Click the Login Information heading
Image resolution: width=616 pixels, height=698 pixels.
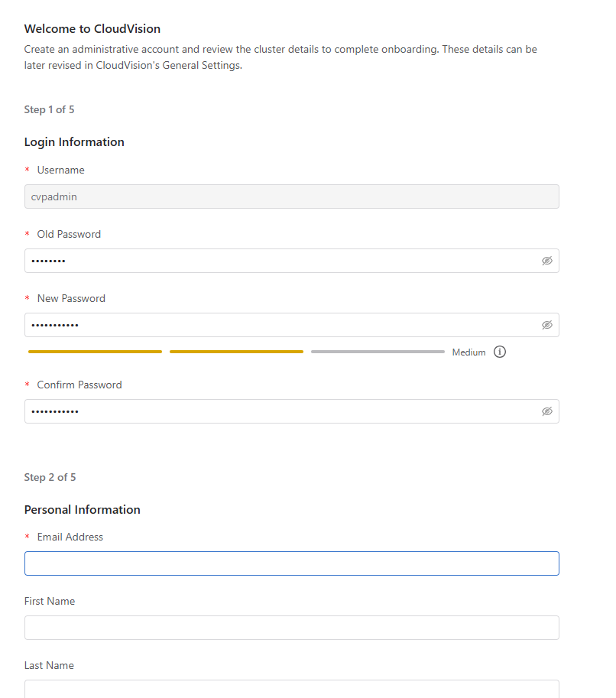tap(74, 142)
